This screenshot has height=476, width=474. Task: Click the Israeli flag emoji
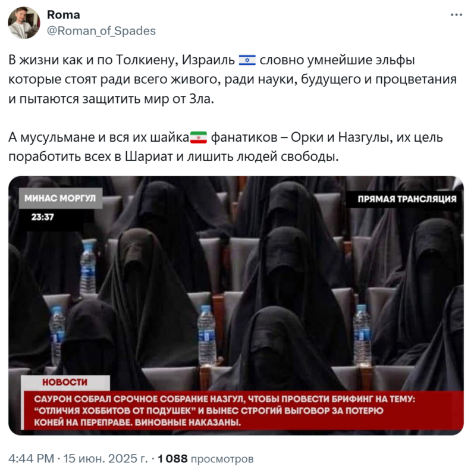[x=247, y=60]
